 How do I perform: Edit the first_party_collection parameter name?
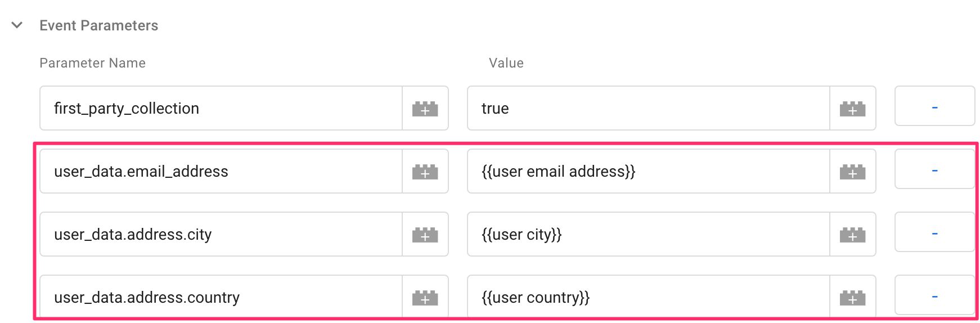221,108
